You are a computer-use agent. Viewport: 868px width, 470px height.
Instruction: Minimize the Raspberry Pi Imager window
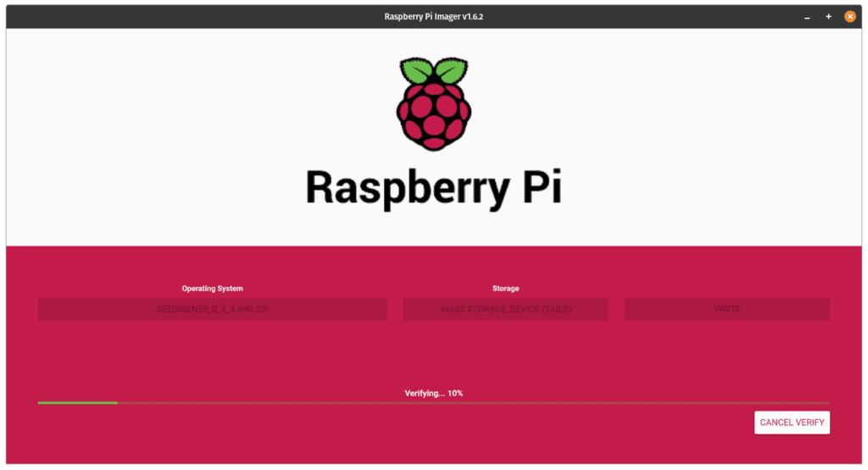point(807,17)
